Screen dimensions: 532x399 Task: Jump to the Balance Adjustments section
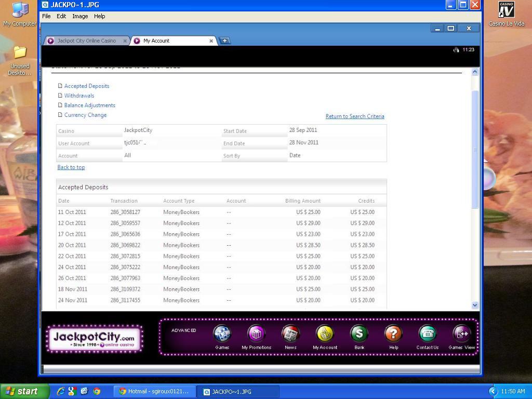pyautogui.click(x=89, y=105)
